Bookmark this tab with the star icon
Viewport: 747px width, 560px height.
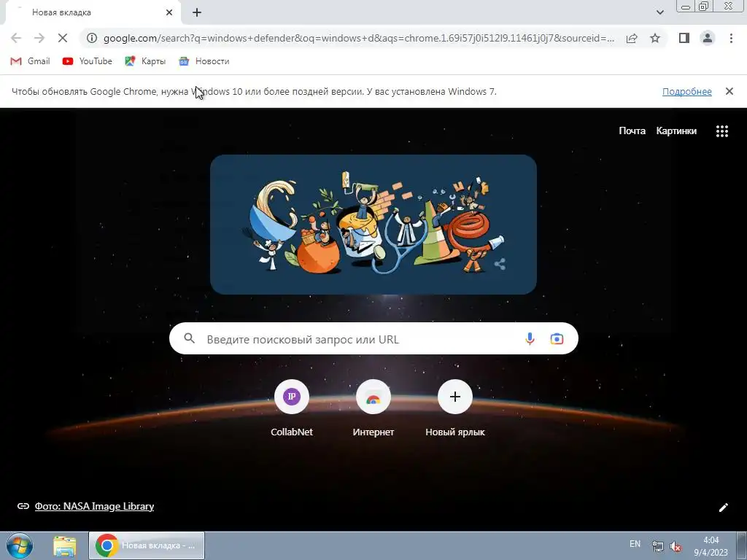[x=655, y=38]
